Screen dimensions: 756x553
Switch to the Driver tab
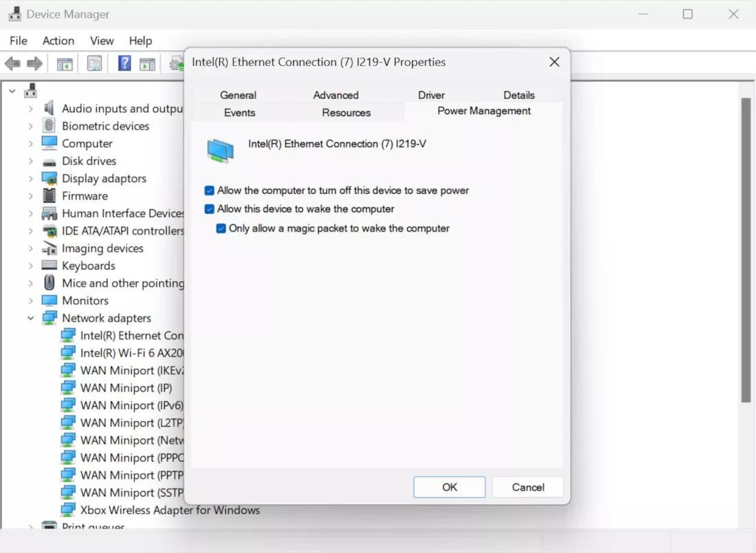click(x=431, y=95)
